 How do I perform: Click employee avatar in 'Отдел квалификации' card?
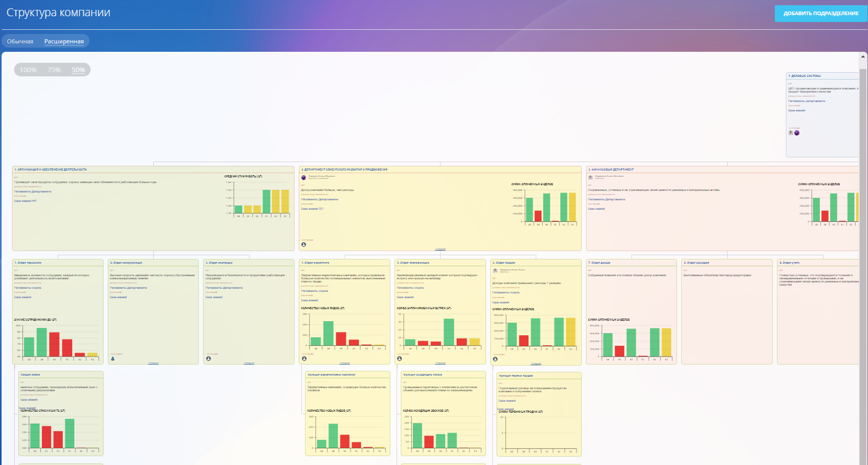tap(400, 358)
